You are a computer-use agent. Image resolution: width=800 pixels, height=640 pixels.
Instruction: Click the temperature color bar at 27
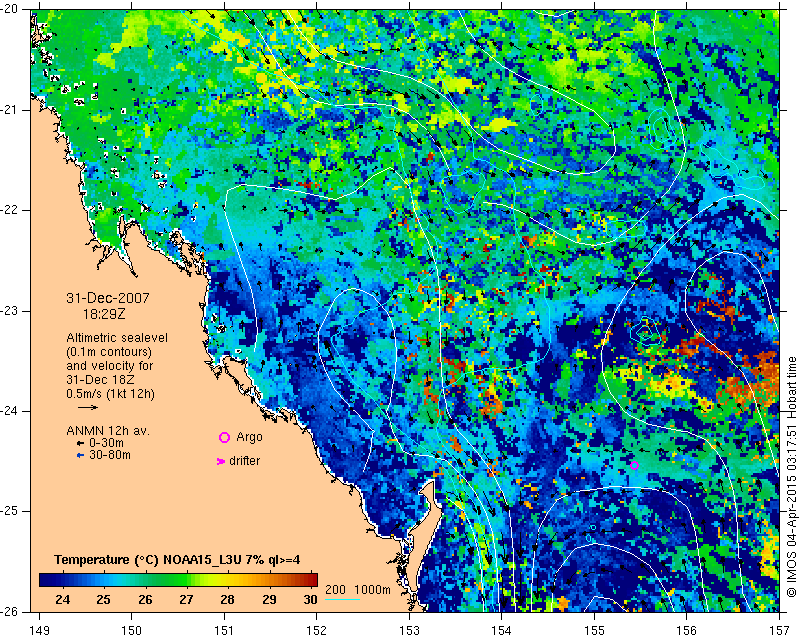point(186,580)
